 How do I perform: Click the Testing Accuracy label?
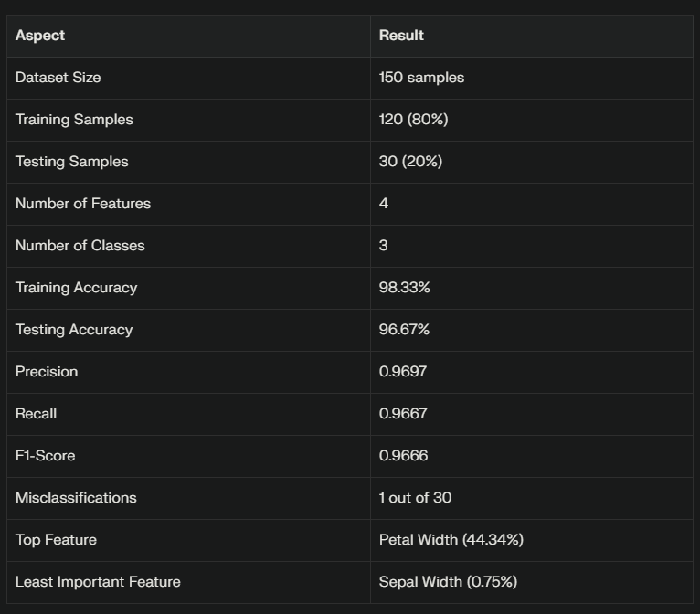[x=74, y=330]
